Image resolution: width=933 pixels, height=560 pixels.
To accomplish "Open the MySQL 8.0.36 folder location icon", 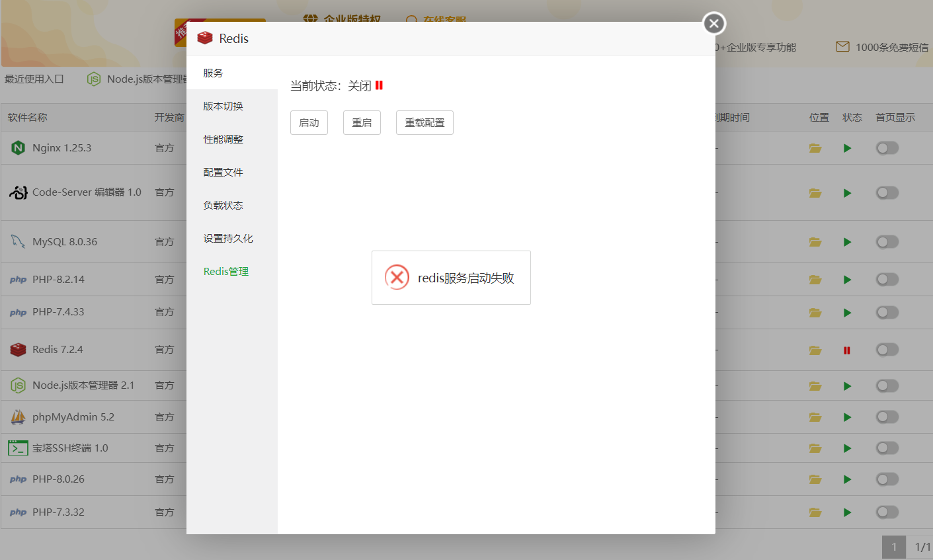I will (815, 242).
